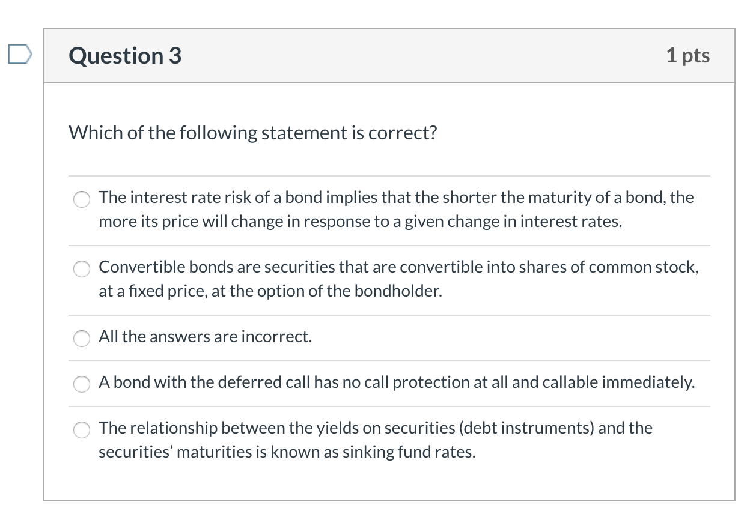This screenshot has width=756, height=532.
Task: Select the 'All the answers are incorrect' option
Action: (x=81, y=339)
